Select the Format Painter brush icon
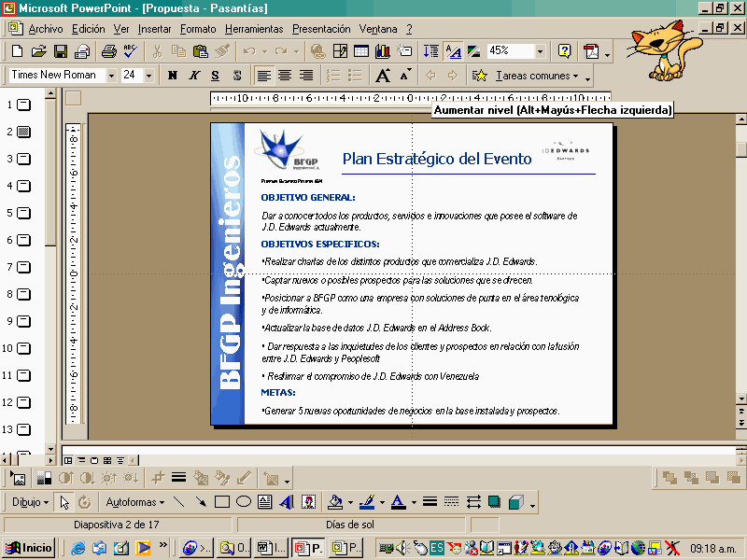The width and height of the screenshot is (747, 560). tap(222, 51)
